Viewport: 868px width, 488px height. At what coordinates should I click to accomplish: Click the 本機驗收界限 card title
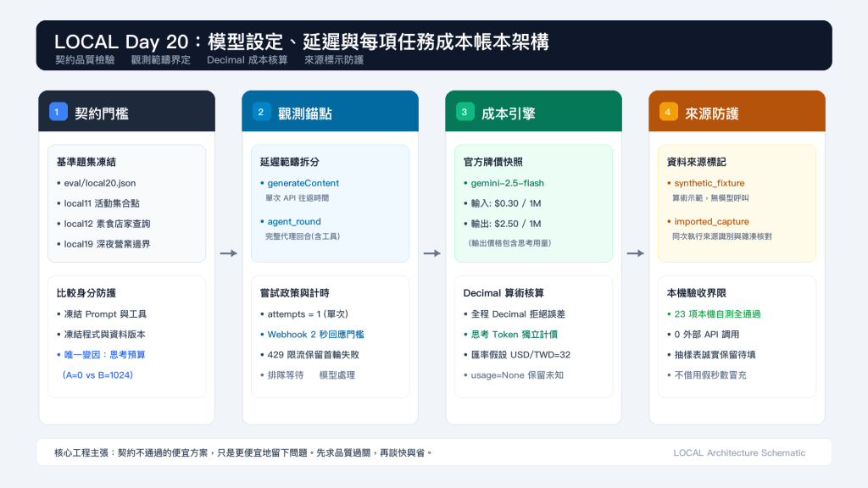tap(697, 293)
